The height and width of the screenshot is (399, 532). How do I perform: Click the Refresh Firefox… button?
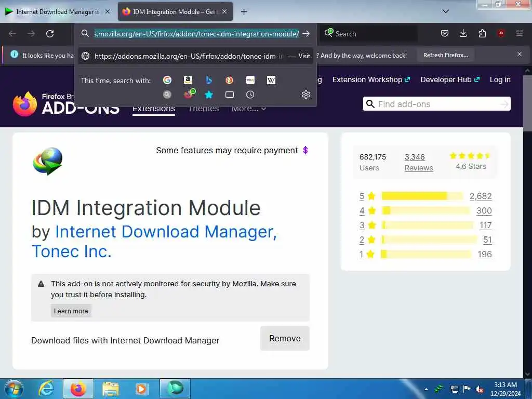(x=445, y=55)
